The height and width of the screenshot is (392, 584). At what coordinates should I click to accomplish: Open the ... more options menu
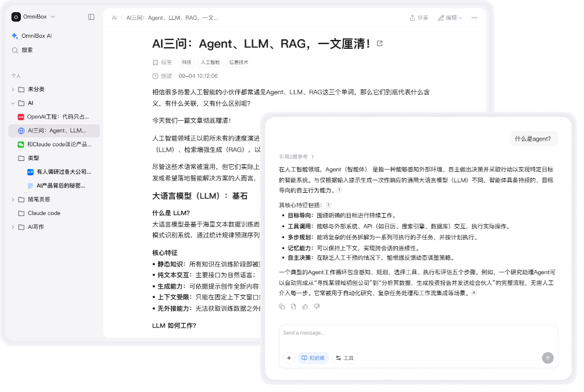[474, 17]
